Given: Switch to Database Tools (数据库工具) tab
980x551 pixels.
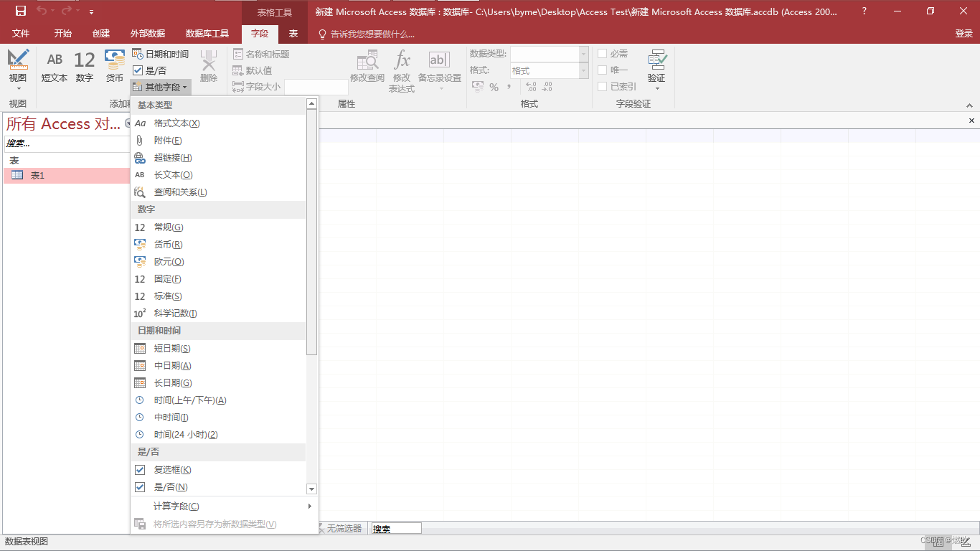Looking at the screenshot, I should click(x=207, y=34).
